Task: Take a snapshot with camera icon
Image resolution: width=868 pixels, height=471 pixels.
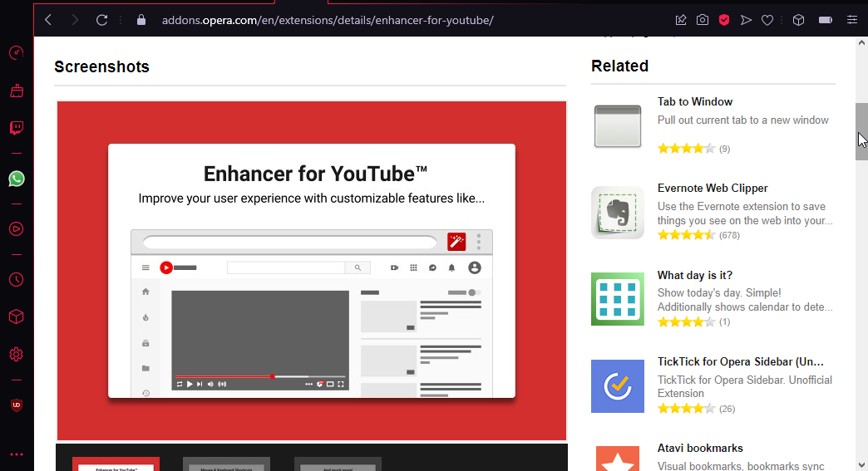Action: 703,21
